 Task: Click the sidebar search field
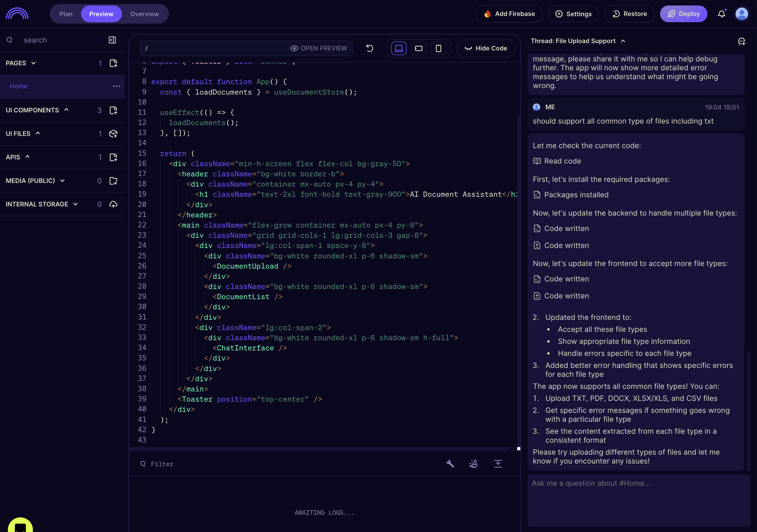click(63, 40)
